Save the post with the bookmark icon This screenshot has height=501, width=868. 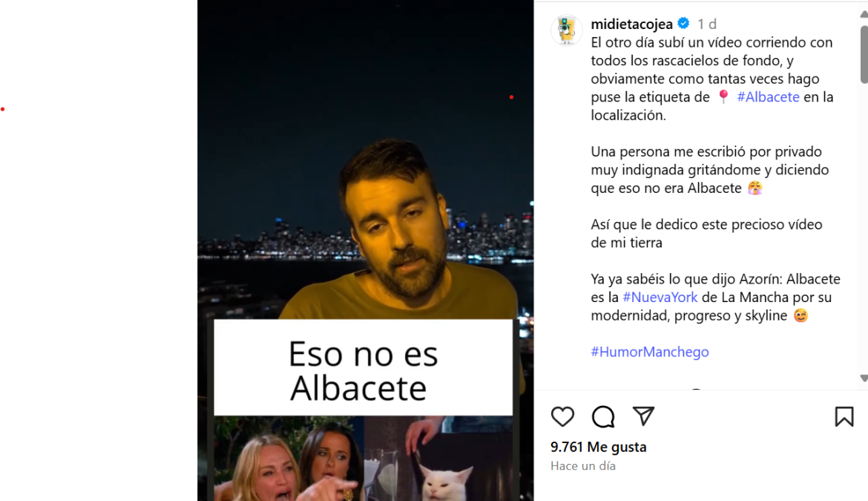[x=844, y=416]
